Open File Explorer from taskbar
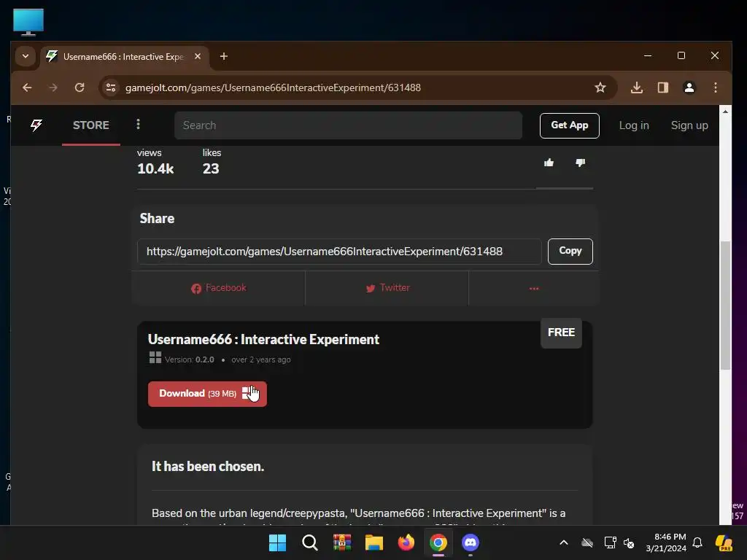 pos(374,542)
